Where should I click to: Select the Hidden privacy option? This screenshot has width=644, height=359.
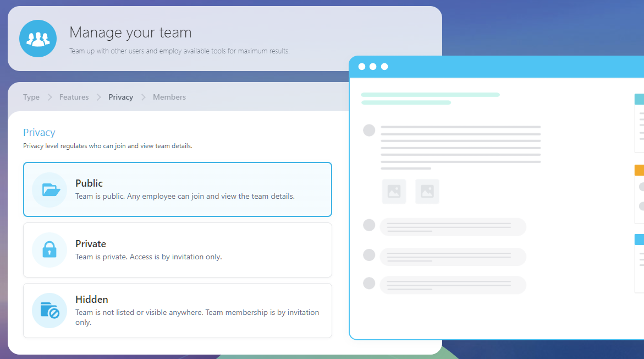(177, 310)
